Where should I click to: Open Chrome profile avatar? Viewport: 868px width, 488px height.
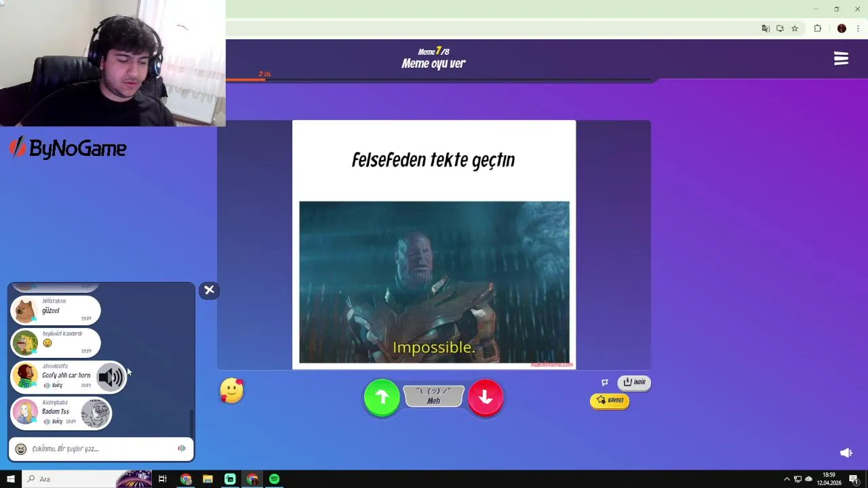pos(842,28)
